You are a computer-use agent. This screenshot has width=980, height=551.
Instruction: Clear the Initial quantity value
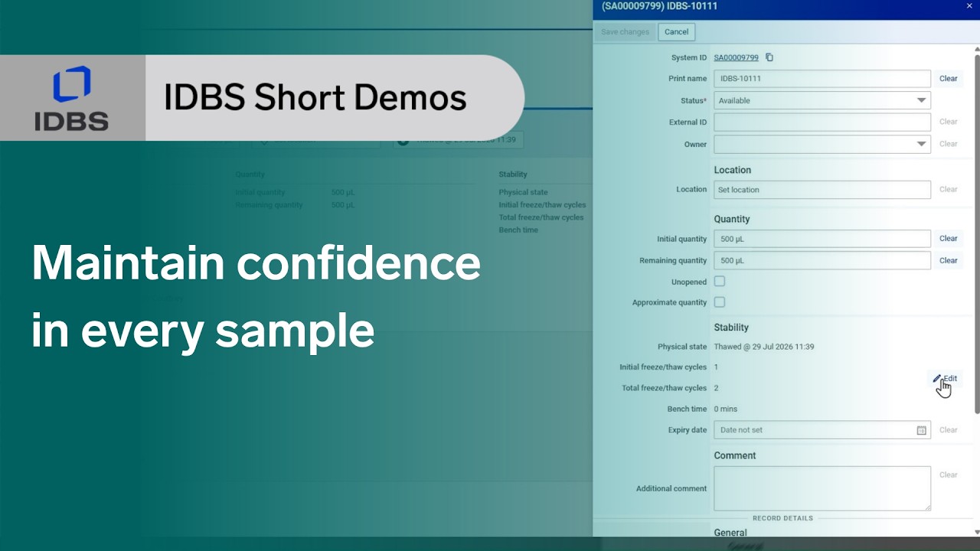point(948,239)
